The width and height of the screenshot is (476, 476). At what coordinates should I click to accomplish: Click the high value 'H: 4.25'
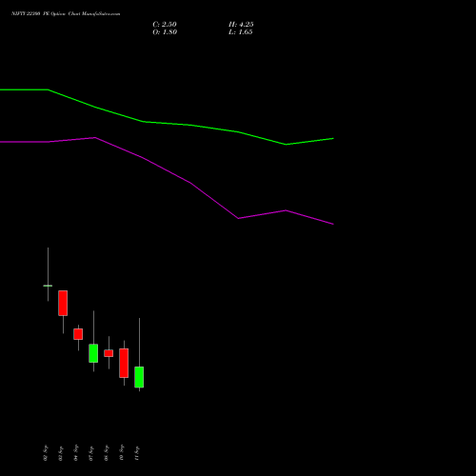click(x=241, y=25)
